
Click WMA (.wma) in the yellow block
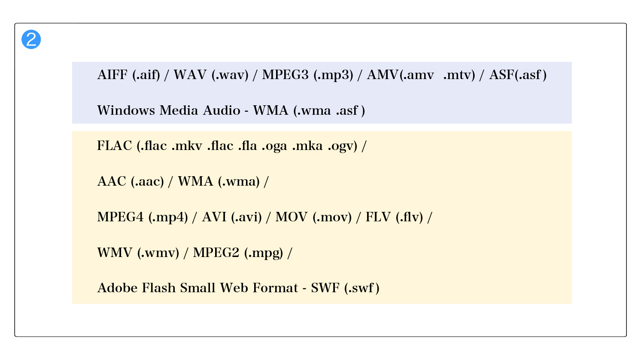tap(219, 182)
